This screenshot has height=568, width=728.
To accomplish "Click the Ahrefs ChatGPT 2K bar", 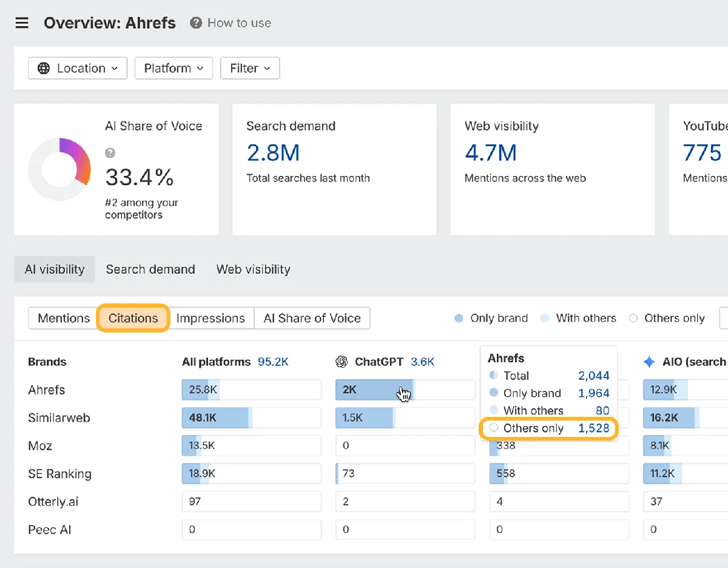I will tap(405, 390).
